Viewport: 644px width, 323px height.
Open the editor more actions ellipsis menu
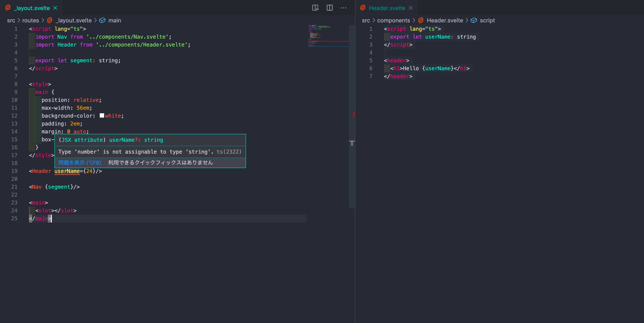point(344,8)
